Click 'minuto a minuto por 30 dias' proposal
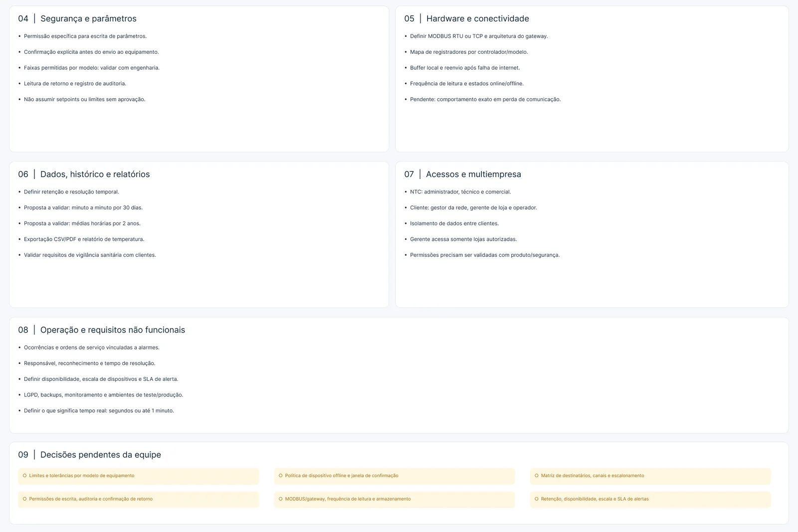Viewport: 798px width, 532px height. tap(83, 208)
